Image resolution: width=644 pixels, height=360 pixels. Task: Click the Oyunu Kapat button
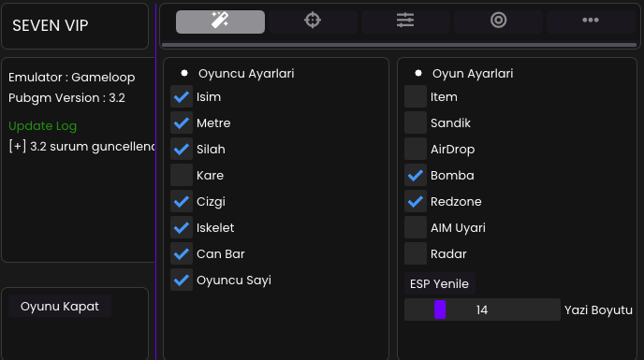pos(60,306)
